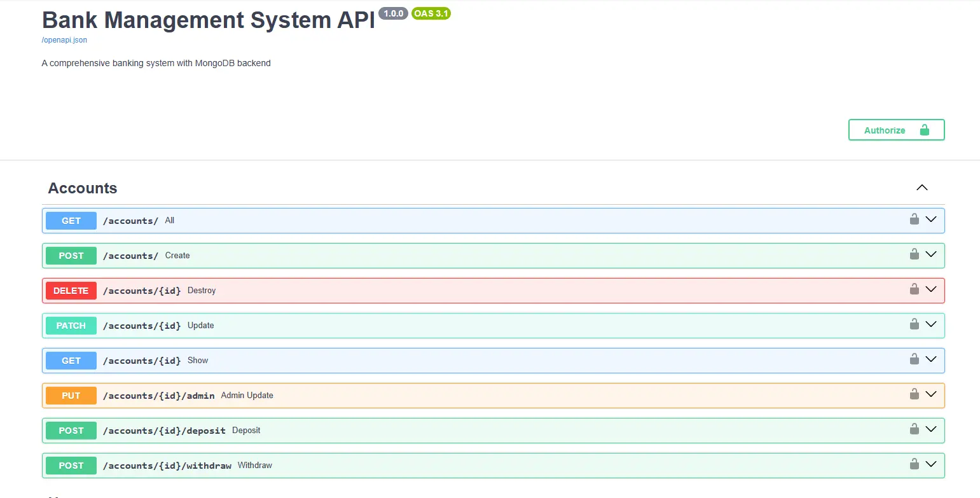The height and width of the screenshot is (498, 980).
Task: Open the Authorize dialog
Action: [x=896, y=130]
